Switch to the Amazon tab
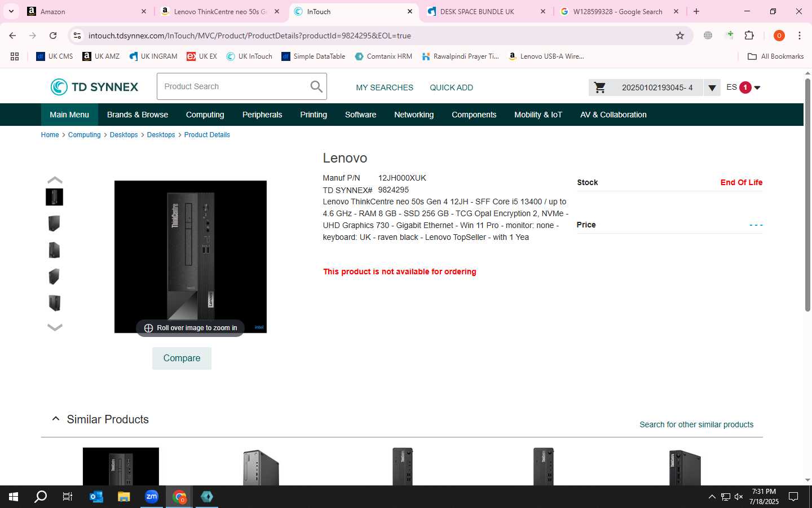Image resolution: width=812 pixels, height=508 pixels. 86,11
